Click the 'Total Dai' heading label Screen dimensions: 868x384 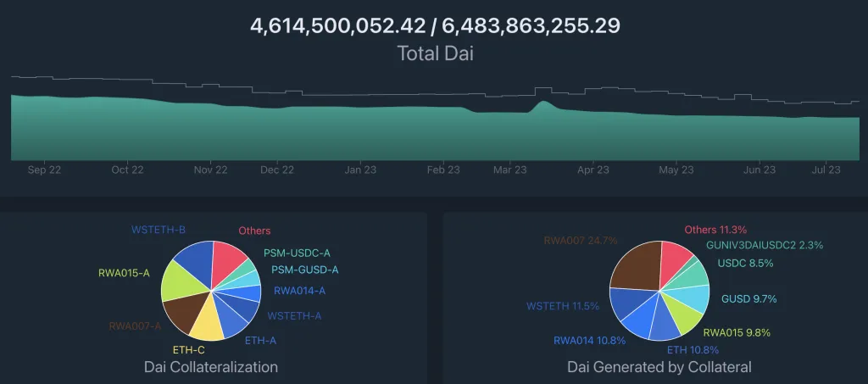click(435, 53)
